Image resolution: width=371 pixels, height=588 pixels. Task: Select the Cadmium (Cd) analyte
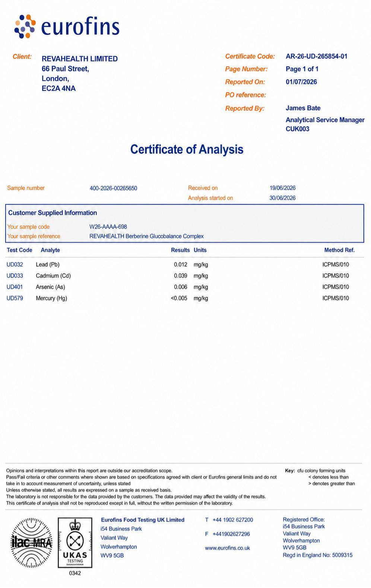53,276
